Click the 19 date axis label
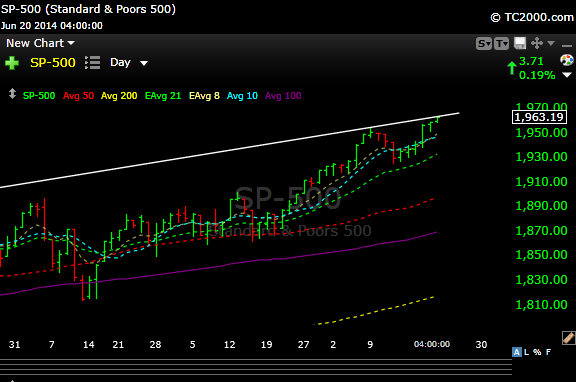 tap(266, 345)
